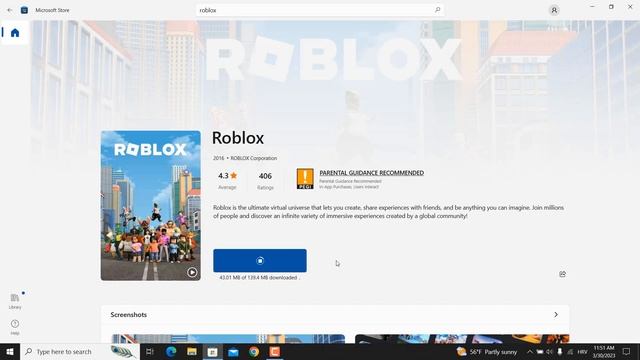Click the download progress status text

coord(259,278)
